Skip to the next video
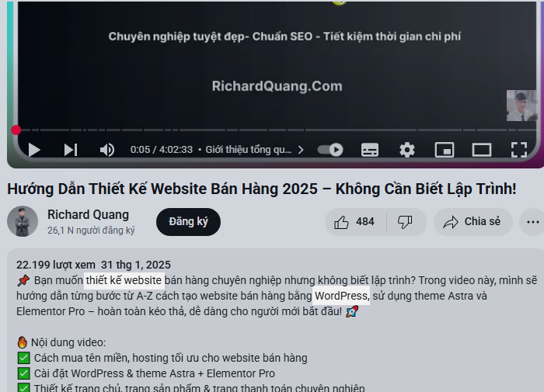Screen dimensions: 544x392 [71, 150]
